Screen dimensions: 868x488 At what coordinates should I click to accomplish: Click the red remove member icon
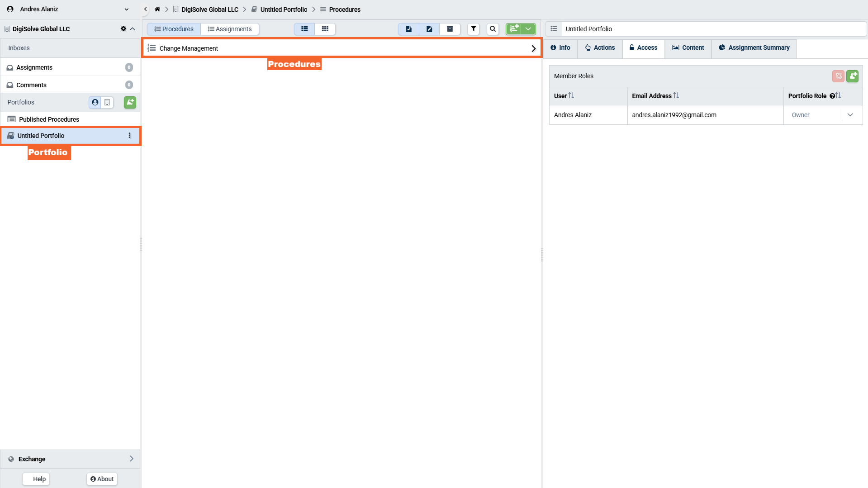838,76
